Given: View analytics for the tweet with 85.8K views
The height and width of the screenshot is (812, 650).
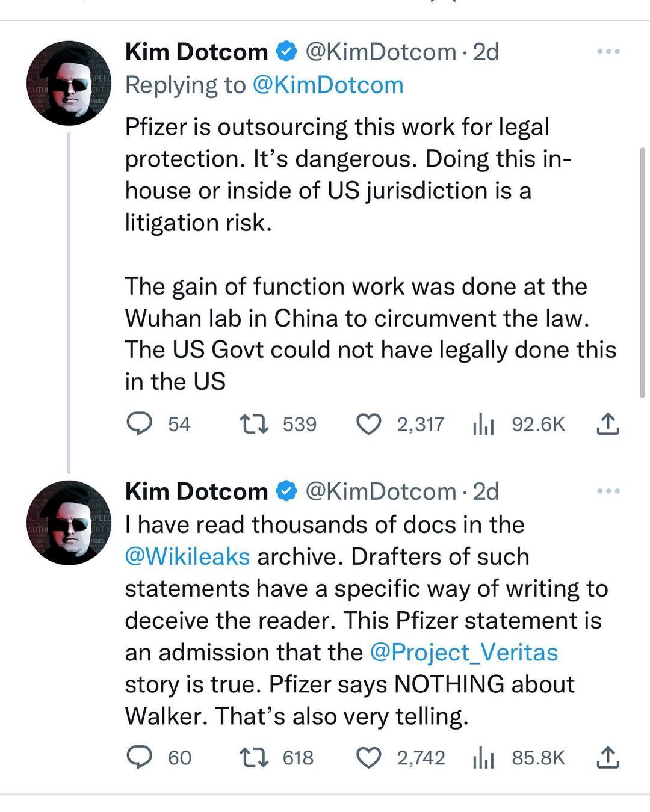Looking at the screenshot, I should (x=483, y=758).
